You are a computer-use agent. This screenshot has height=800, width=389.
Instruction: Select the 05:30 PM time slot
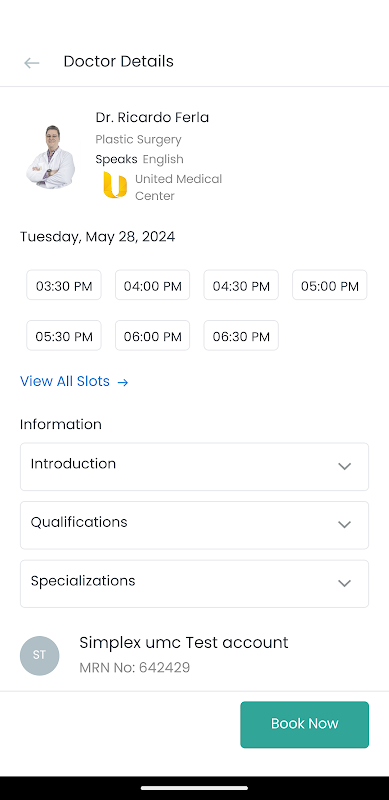coord(64,336)
